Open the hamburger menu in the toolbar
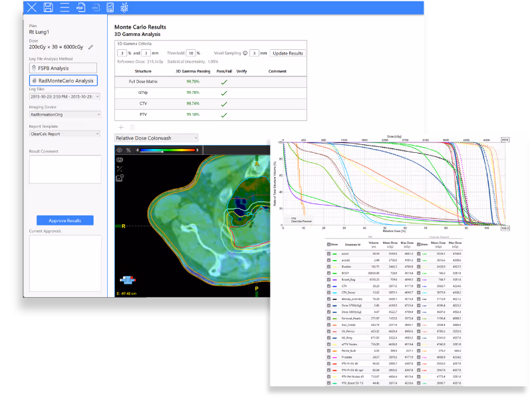Image resolution: width=532 pixels, height=399 pixels. pyautogui.click(x=65, y=7)
